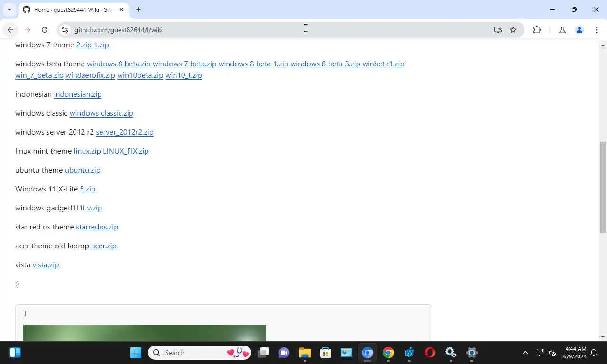Open File Explorer from taskbar
The width and height of the screenshot is (607, 364).
(304, 353)
